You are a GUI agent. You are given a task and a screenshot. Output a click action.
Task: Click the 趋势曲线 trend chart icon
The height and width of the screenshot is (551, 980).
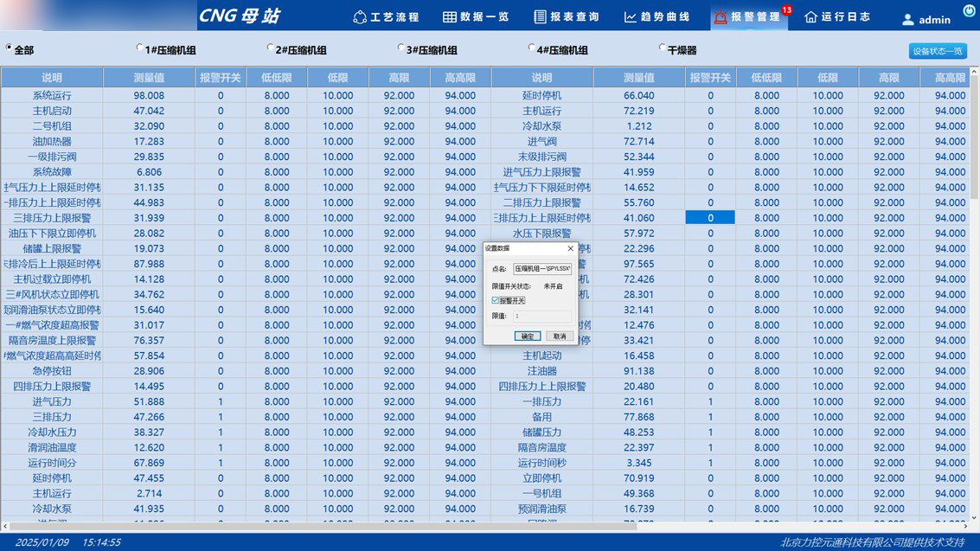pos(631,17)
